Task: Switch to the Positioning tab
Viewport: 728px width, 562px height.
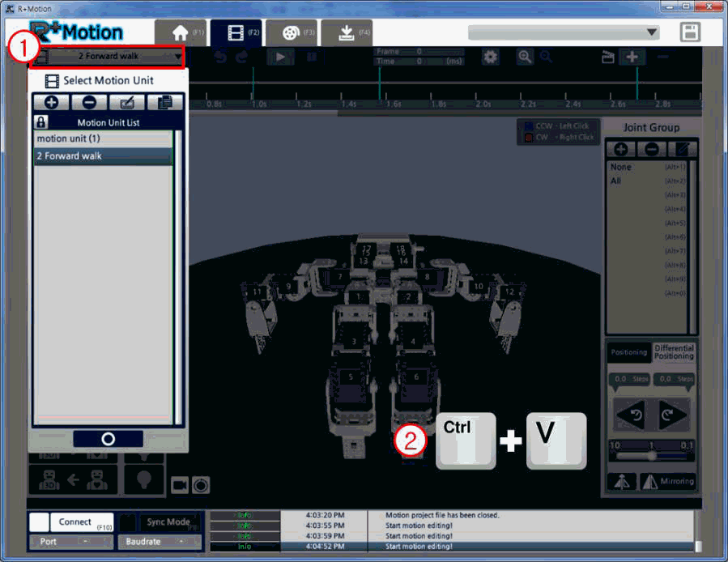Action: (628, 352)
